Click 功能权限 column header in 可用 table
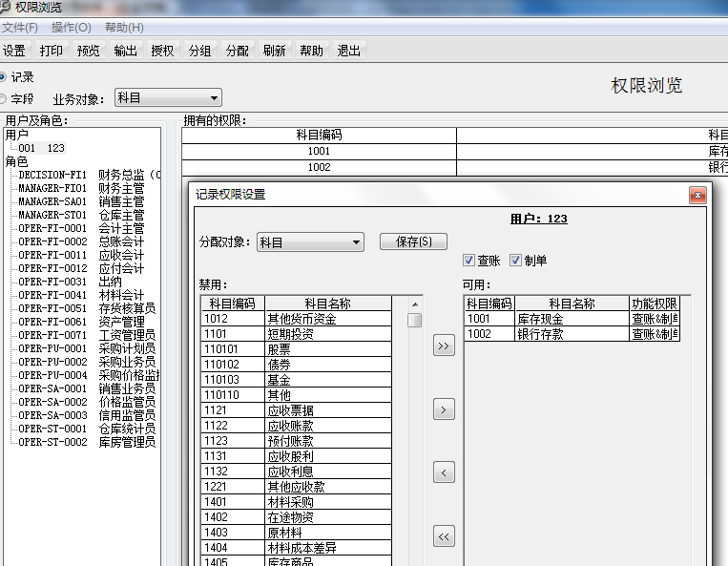The width and height of the screenshot is (728, 566). 655,304
